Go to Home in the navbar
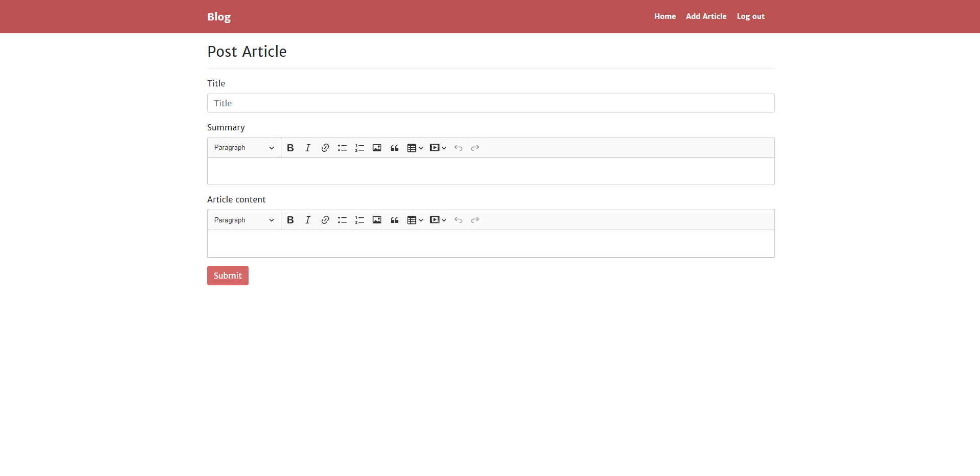This screenshot has width=980, height=476. pos(665,16)
